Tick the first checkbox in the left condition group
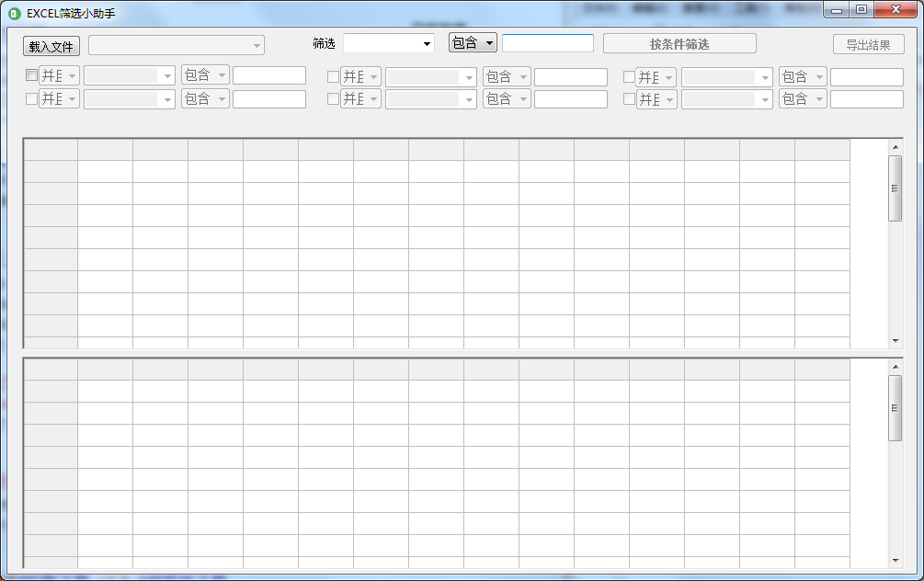The width and height of the screenshot is (924, 581). [x=32, y=75]
